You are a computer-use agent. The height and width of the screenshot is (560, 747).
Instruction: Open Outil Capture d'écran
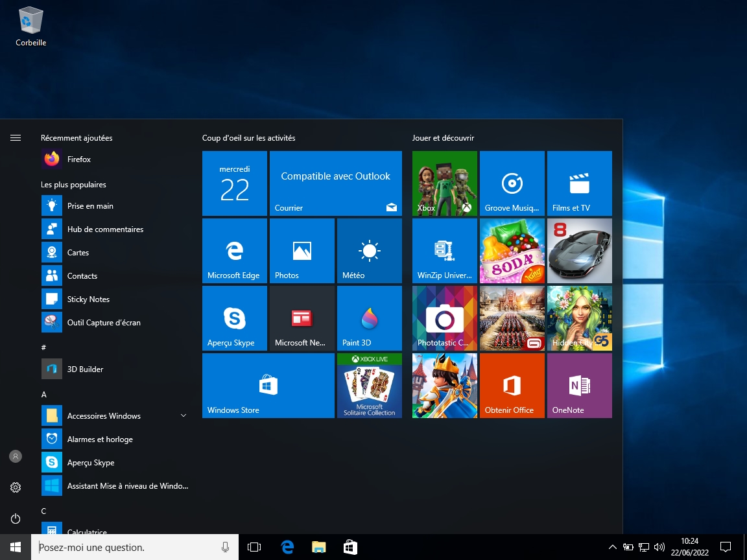tap(114, 322)
